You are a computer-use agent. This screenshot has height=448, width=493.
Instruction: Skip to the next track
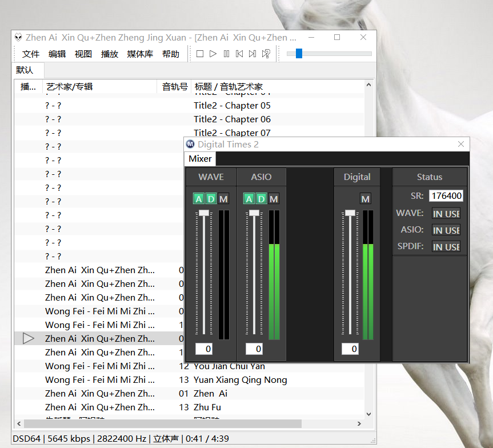[252, 54]
